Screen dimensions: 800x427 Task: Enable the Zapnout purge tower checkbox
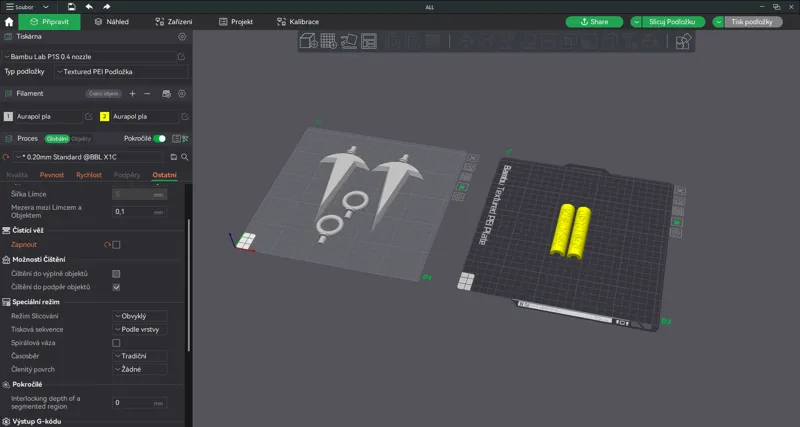coord(116,245)
